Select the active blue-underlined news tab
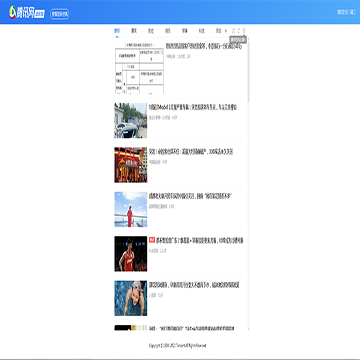The image size is (360, 360). point(117,31)
